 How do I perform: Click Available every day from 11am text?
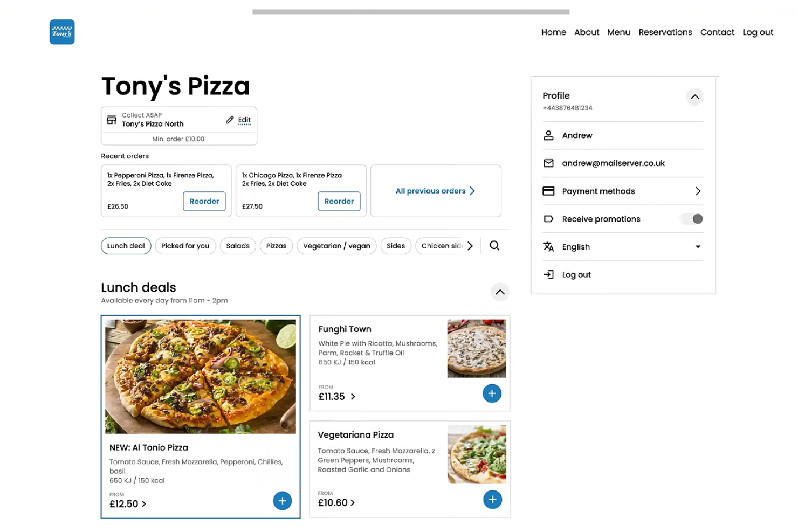point(164,300)
